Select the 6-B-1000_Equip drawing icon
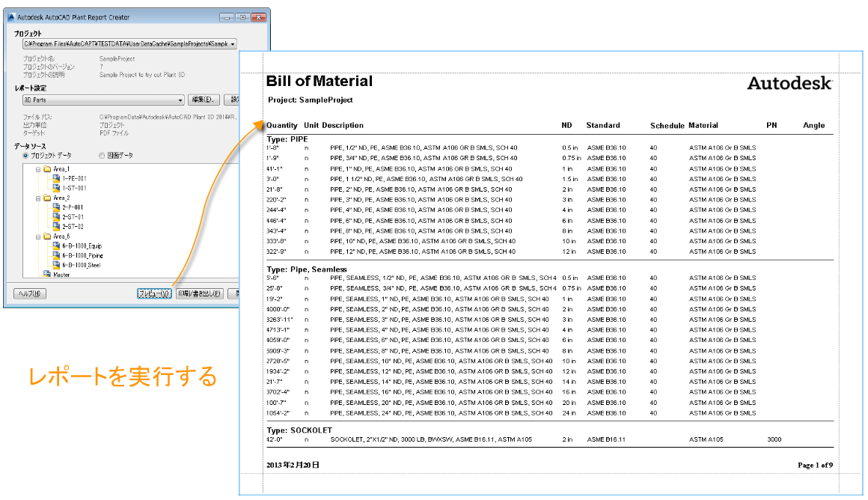Screen dimensions: 868x500 (56, 246)
